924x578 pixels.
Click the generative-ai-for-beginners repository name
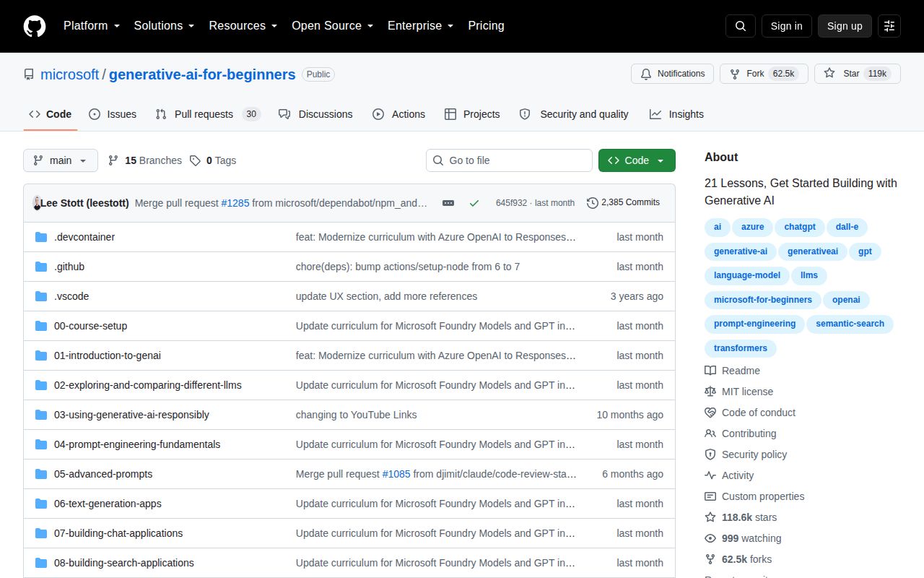(202, 74)
